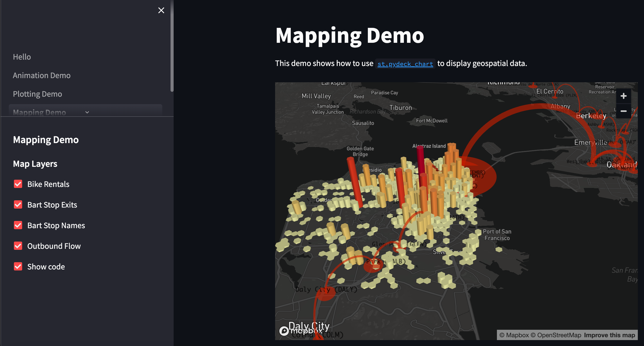
Task: Click the sidebar vertical scrollbar
Action: [x=172, y=46]
